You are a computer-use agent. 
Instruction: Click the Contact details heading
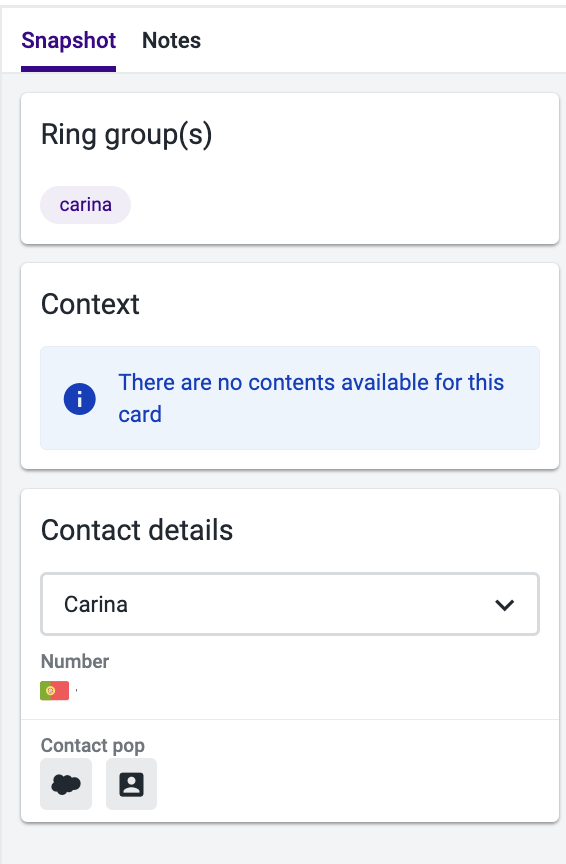coord(137,530)
